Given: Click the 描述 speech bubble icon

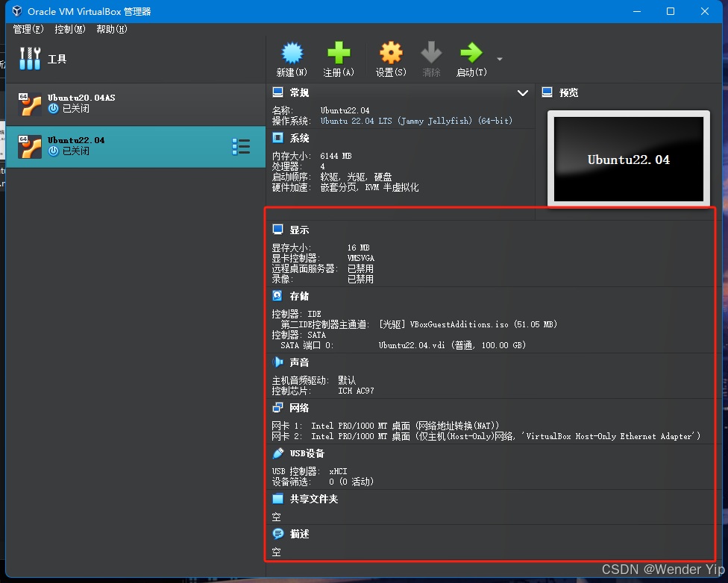Looking at the screenshot, I should click(x=277, y=534).
